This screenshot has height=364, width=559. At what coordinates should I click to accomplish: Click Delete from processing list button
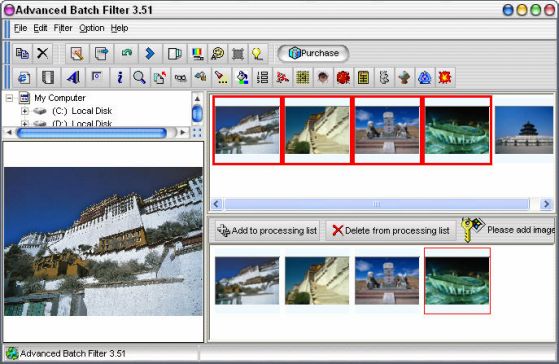(391, 230)
